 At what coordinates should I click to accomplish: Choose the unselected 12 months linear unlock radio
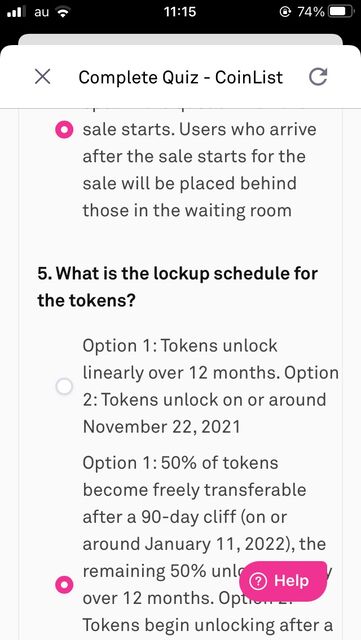pos(64,386)
